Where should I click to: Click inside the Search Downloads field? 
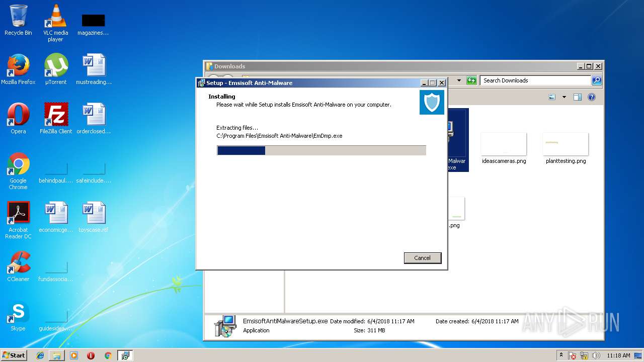click(535, 80)
